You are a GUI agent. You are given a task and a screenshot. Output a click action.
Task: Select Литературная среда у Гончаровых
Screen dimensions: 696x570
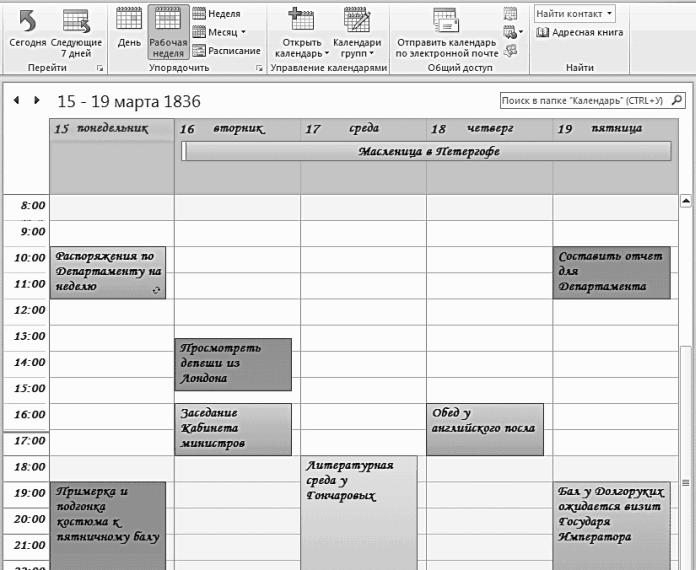359,513
